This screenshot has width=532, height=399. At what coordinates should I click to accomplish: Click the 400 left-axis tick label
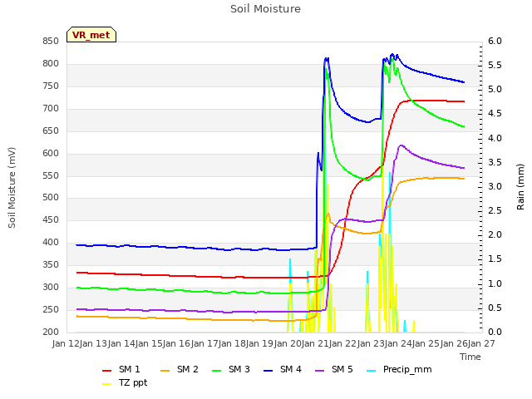click(51, 242)
